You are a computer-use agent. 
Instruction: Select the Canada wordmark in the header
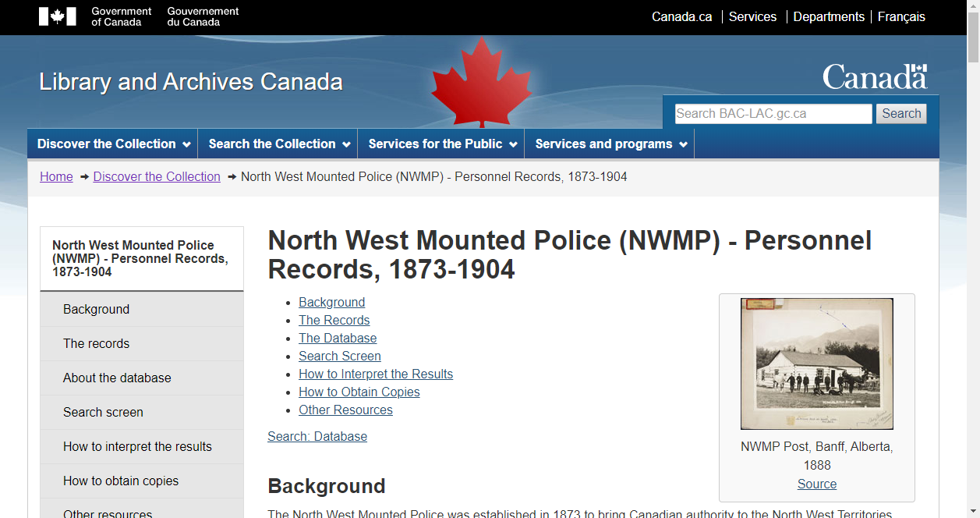(875, 76)
